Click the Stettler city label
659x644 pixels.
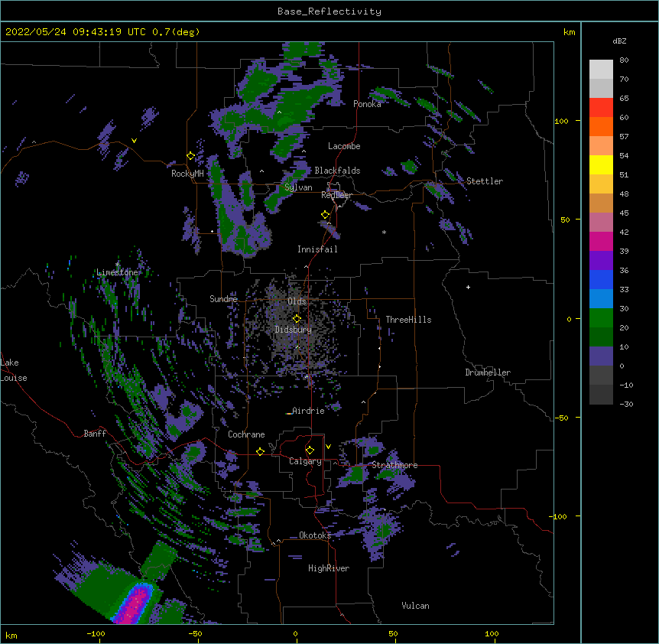(x=485, y=181)
